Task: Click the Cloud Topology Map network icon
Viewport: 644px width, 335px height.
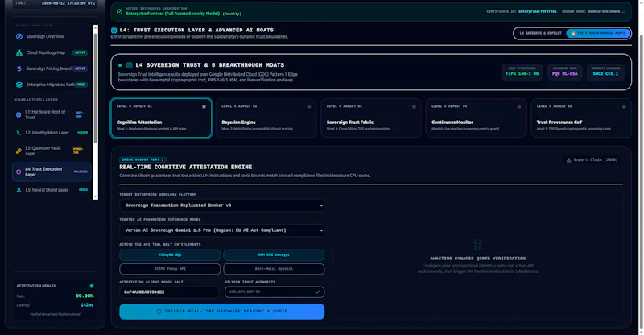Action: (x=19, y=52)
